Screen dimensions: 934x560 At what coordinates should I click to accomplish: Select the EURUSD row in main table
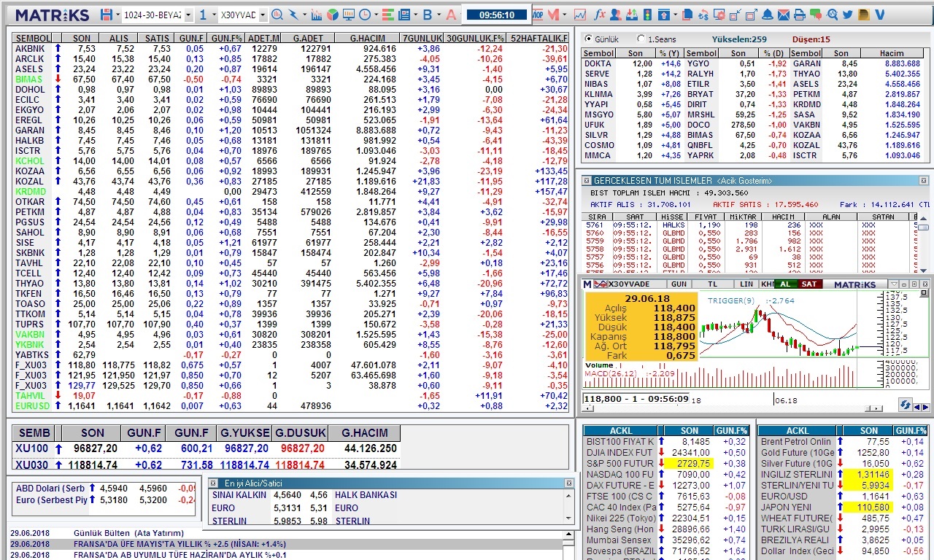point(290,405)
